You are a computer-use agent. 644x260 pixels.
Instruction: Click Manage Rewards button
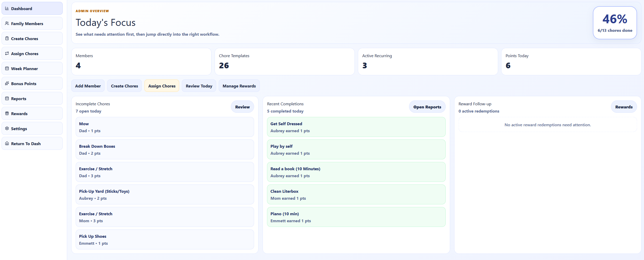tap(239, 86)
